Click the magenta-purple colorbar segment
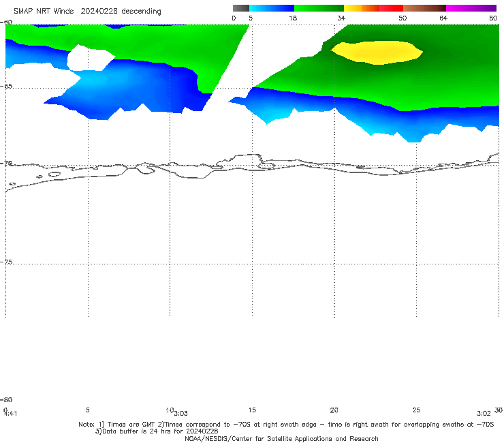The height and width of the screenshot is (443, 504). (471, 8)
